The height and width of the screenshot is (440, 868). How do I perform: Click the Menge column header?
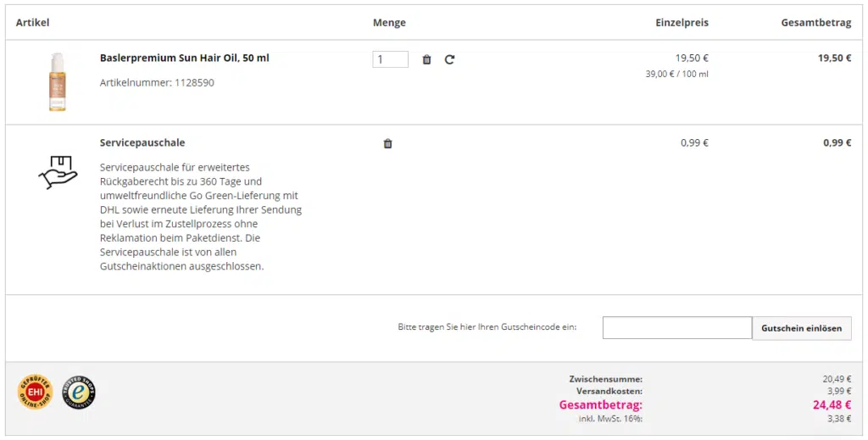(x=389, y=22)
